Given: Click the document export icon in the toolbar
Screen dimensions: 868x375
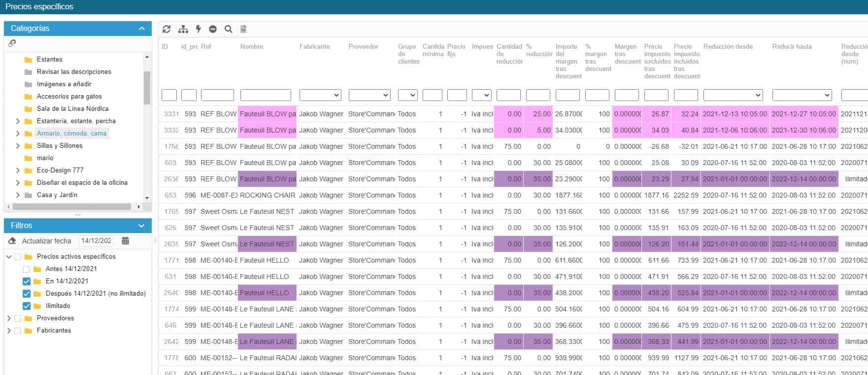Looking at the screenshot, I should point(243,29).
